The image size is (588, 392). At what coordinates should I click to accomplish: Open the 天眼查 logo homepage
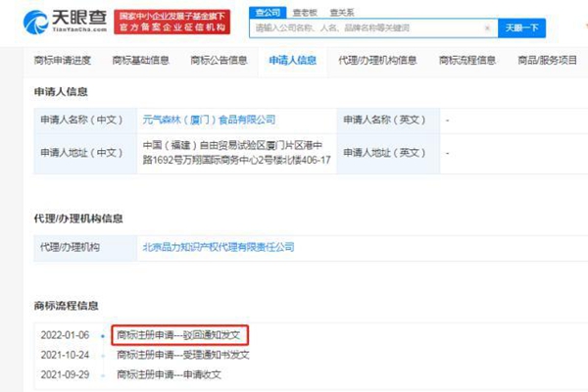point(65,22)
